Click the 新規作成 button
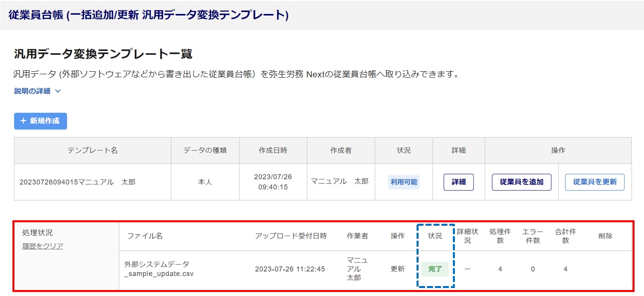This screenshot has width=644, height=296. [40, 121]
